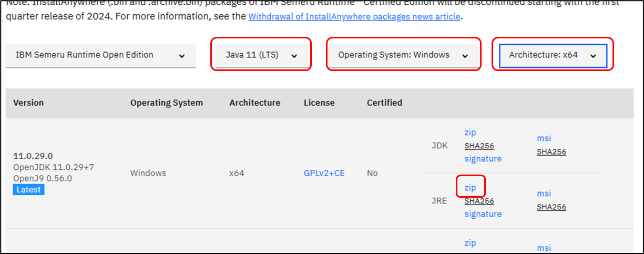644x254 pixels.
Task: Select the 11.0.29.0 version number text
Action: (33, 156)
